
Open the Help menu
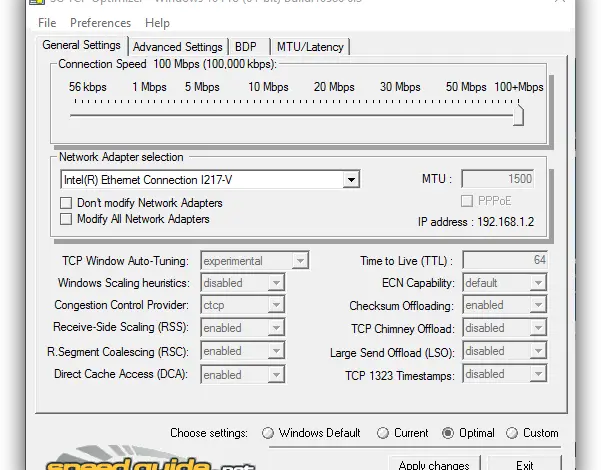click(157, 23)
